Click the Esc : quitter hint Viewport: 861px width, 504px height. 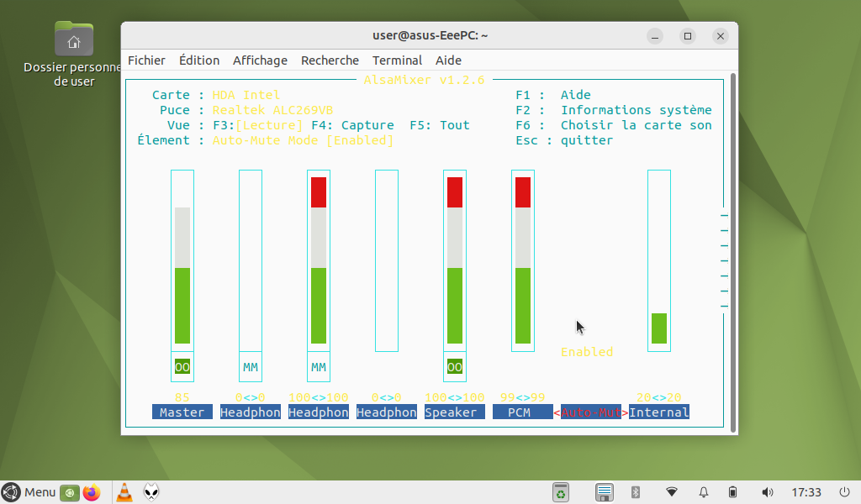[x=564, y=140]
